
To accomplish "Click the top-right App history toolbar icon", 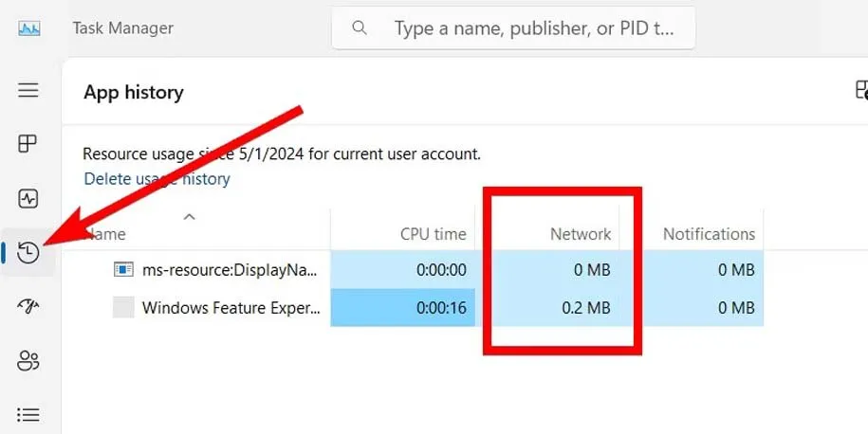I will coord(860,90).
